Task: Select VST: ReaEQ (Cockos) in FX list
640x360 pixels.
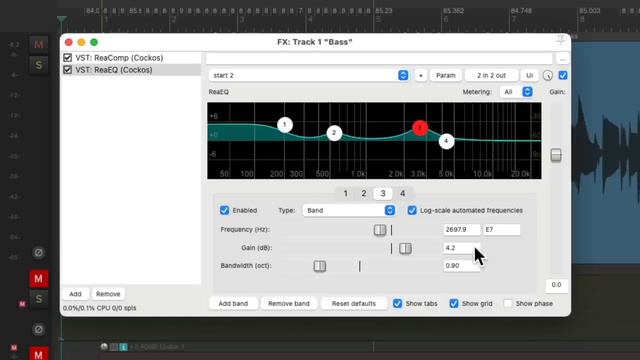Action: [114, 70]
